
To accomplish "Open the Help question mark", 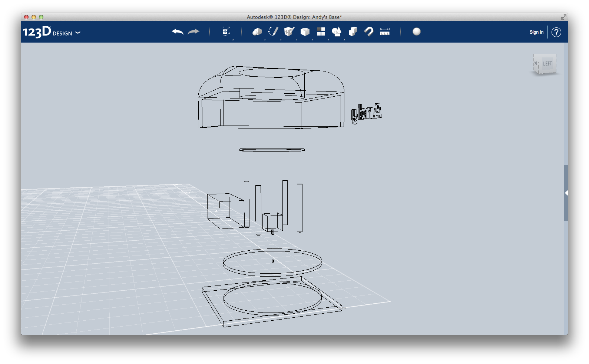I will pyautogui.click(x=556, y=32).
